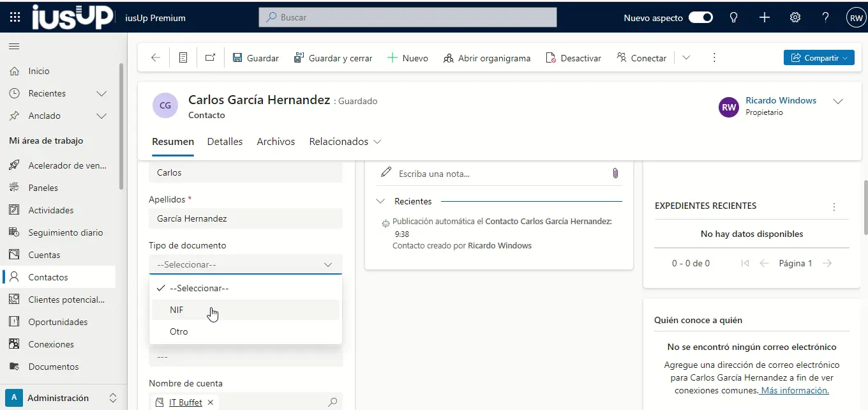Open record in new window icon
Image resolution: width=868 pixels, height=410 pixels.
(210, 58)
